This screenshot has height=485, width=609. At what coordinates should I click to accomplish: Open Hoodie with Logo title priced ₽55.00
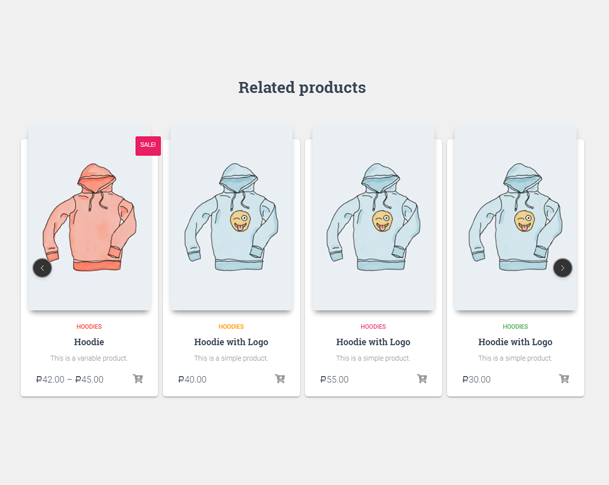tap(373, 342)
